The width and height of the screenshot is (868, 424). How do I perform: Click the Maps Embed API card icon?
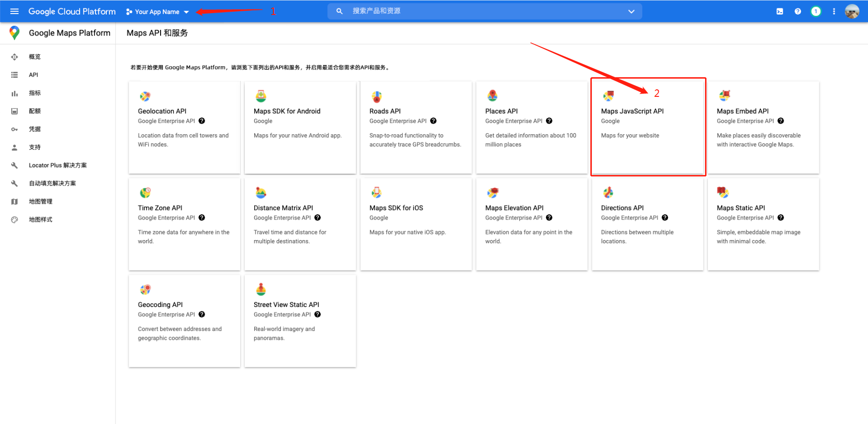pos(724,96)
